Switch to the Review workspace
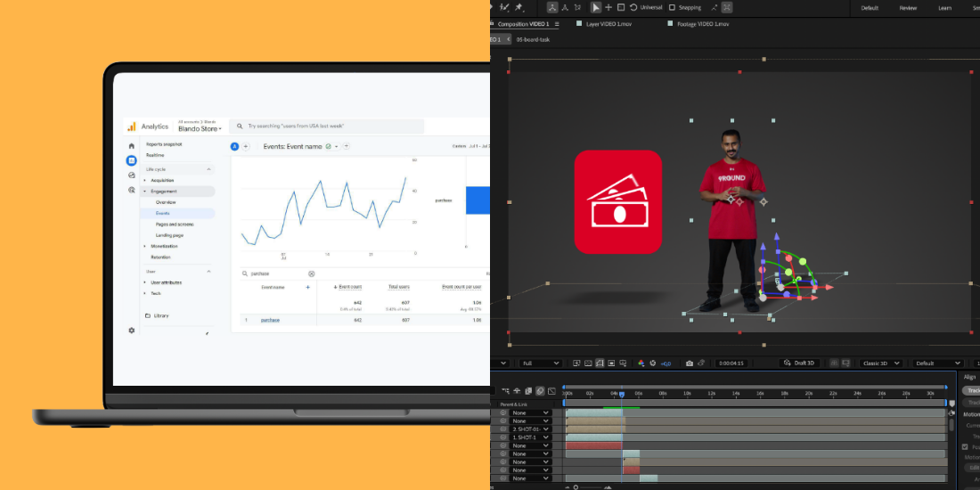Screen dimensions: 980x490 (908, 8)
